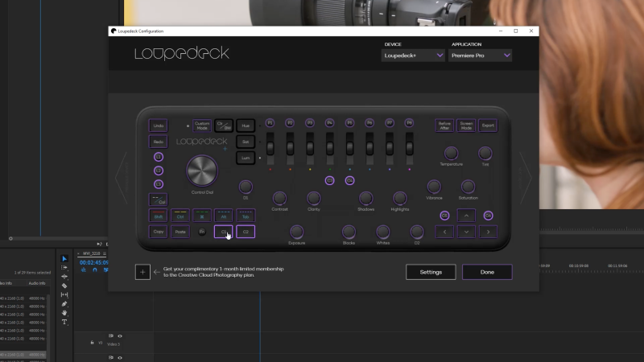The height and width of the screenshot is (362, 644).
Task: Click the Exposure dial
Action: 296,232
